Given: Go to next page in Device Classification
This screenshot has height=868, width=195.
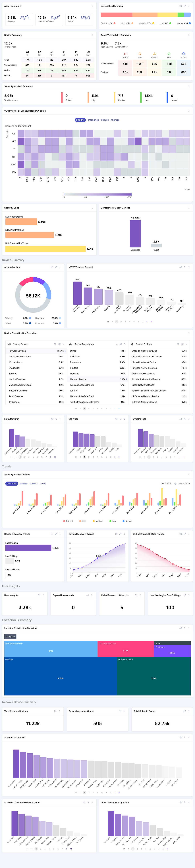Looking at the screenshot, I should (x=115, y=409).
